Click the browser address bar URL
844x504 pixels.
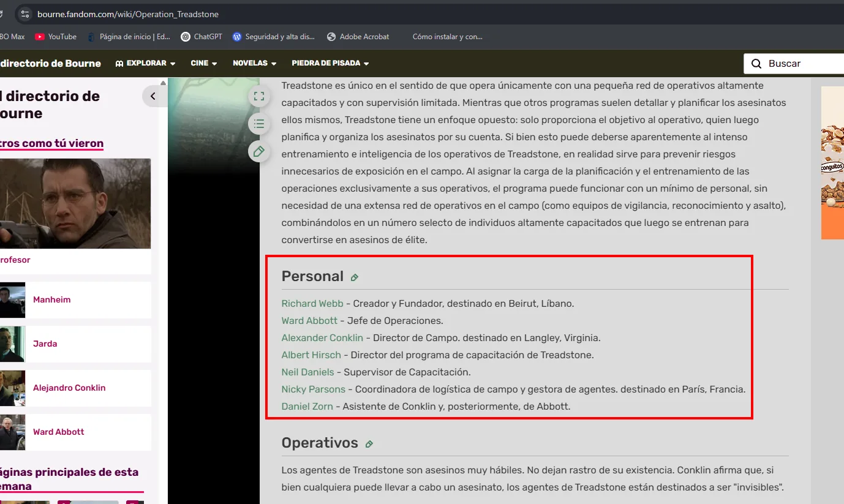(x=128, y=14)
